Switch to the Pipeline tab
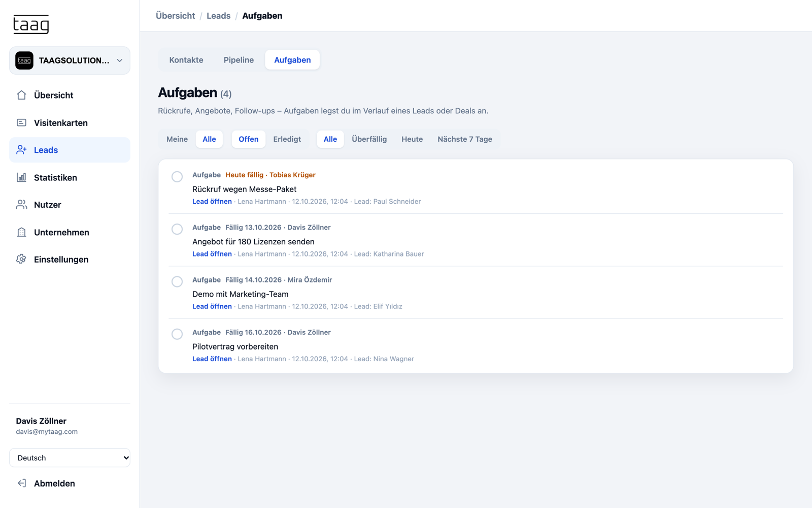 point(239,60)
